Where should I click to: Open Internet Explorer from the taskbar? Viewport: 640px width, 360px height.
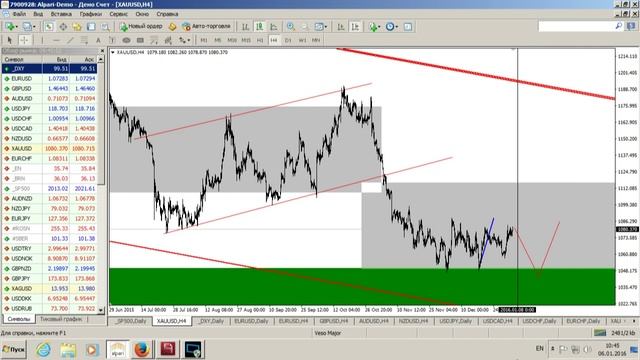click(x=43, y=350)
